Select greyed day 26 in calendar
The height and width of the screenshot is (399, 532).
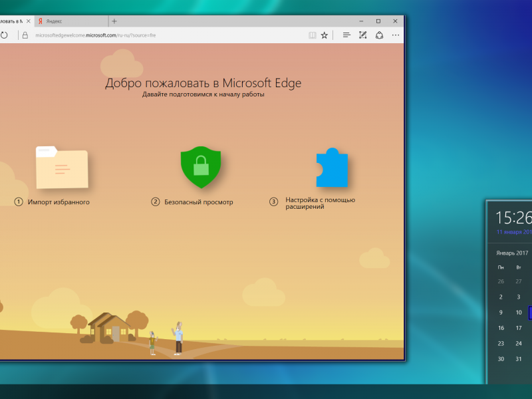tap(501, 281)
